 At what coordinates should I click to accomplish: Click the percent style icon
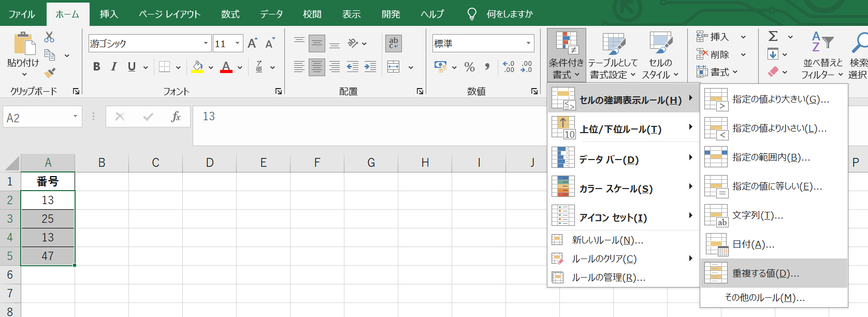coord(469,67)
